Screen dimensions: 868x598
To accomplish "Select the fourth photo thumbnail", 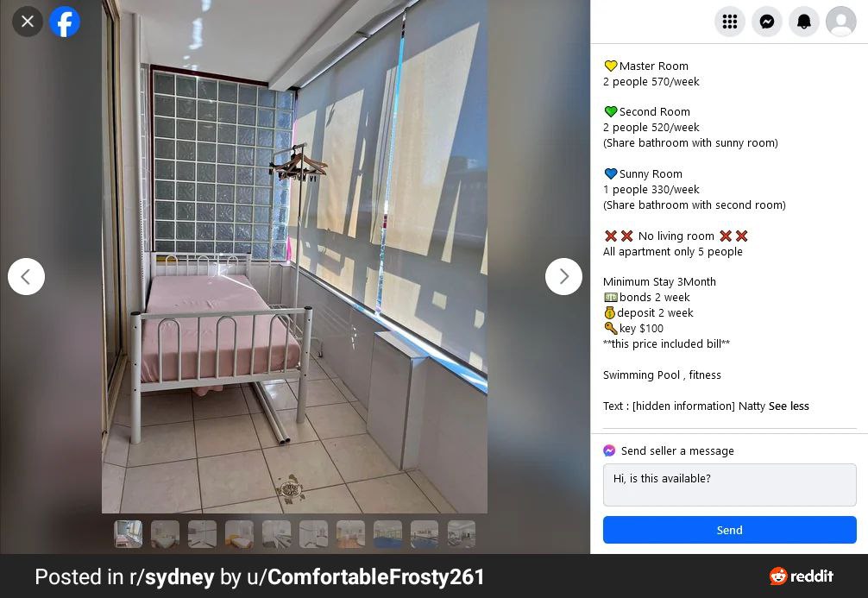I will 239,534.
